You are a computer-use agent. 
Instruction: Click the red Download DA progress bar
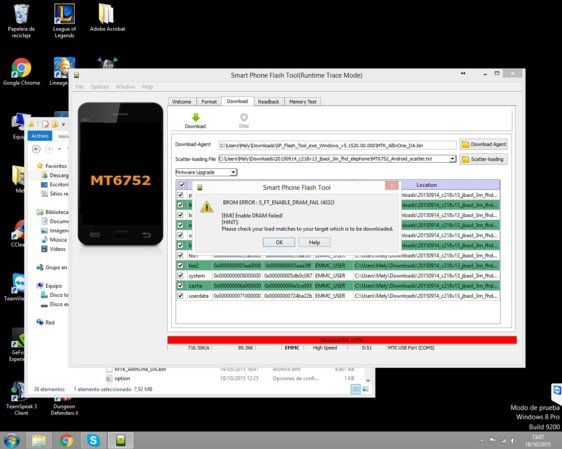(342, 340)
